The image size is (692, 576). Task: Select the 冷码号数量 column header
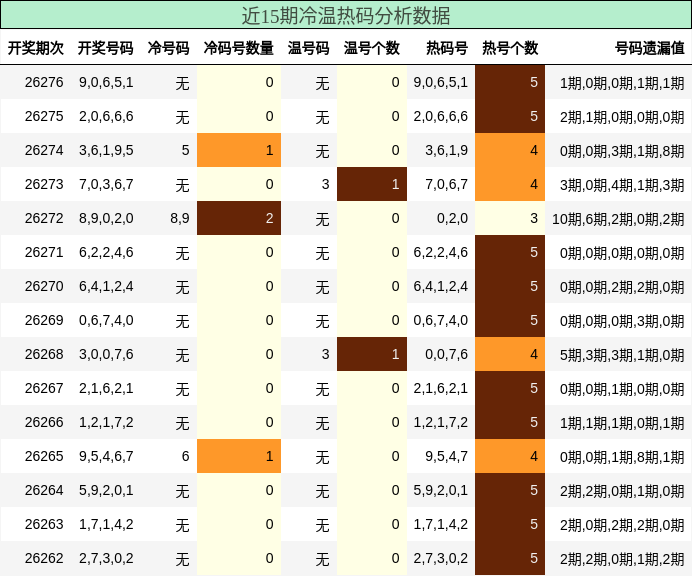(238, 48)
